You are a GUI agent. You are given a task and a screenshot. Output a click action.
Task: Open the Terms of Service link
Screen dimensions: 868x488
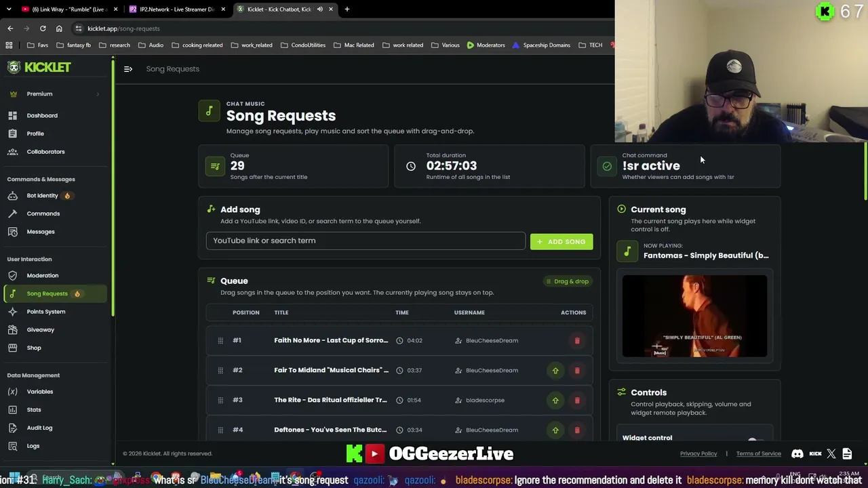click(x=759, y=453)
